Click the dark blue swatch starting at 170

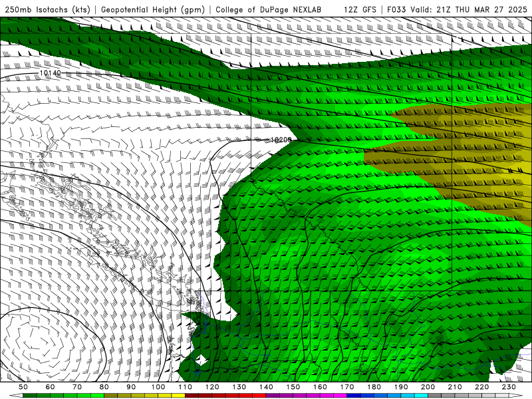pos(354,396)
